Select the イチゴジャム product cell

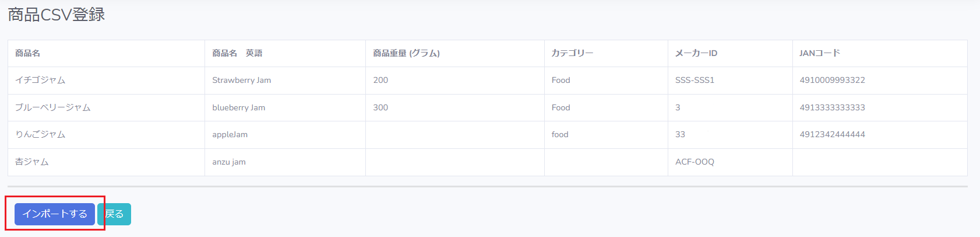(40, 81)
